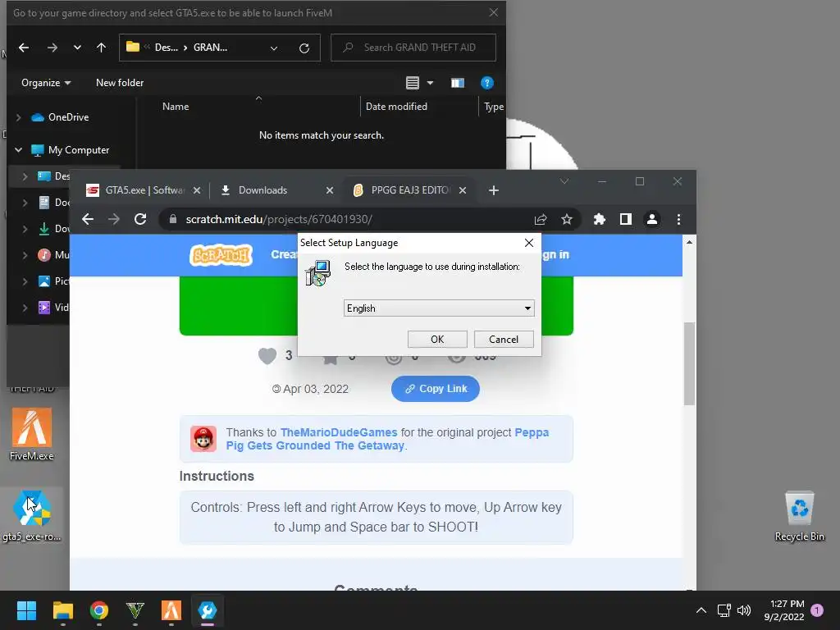Open the English language dropdown

[439, 308]
